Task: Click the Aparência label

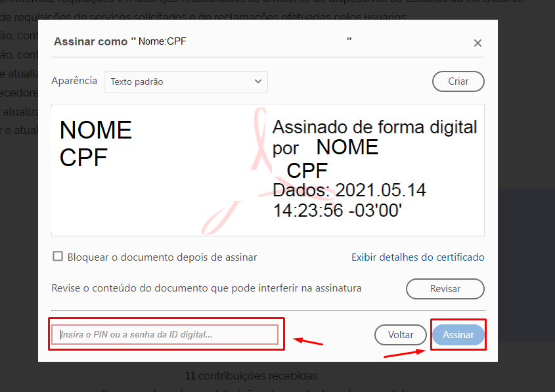Action: [74, 81]
